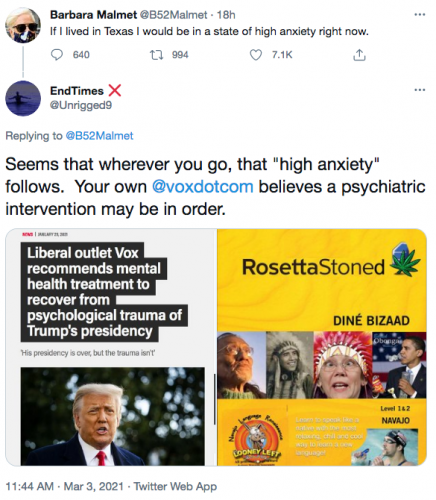Click the EndTimes display name
The height and width of the screenshot is (500, 436).
pos(77,91)
